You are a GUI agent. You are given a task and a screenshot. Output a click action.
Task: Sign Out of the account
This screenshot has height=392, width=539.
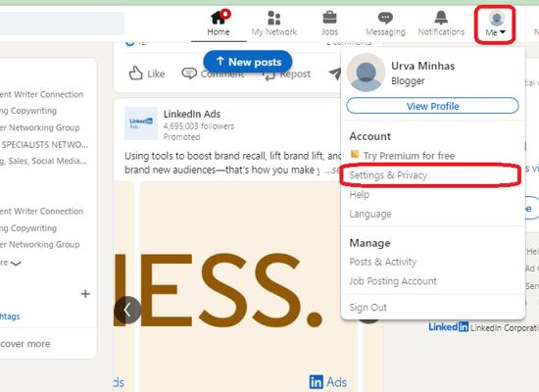[367, 307]
